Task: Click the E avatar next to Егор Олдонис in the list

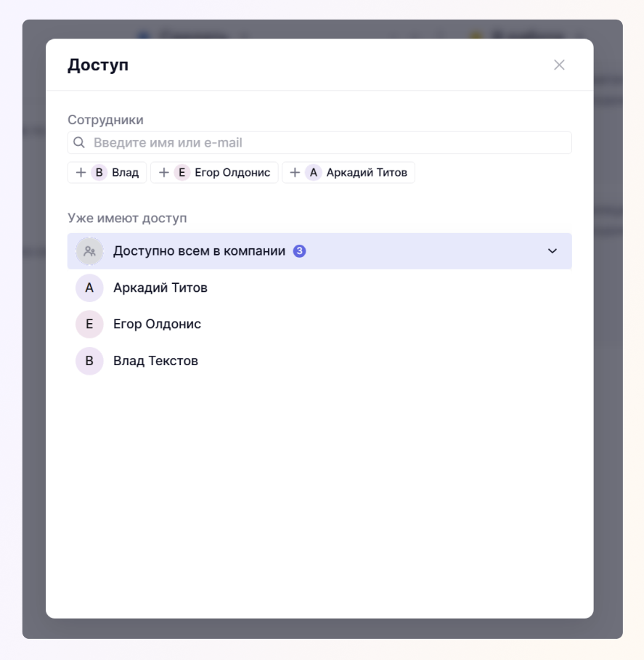Action: pos(89,324)
